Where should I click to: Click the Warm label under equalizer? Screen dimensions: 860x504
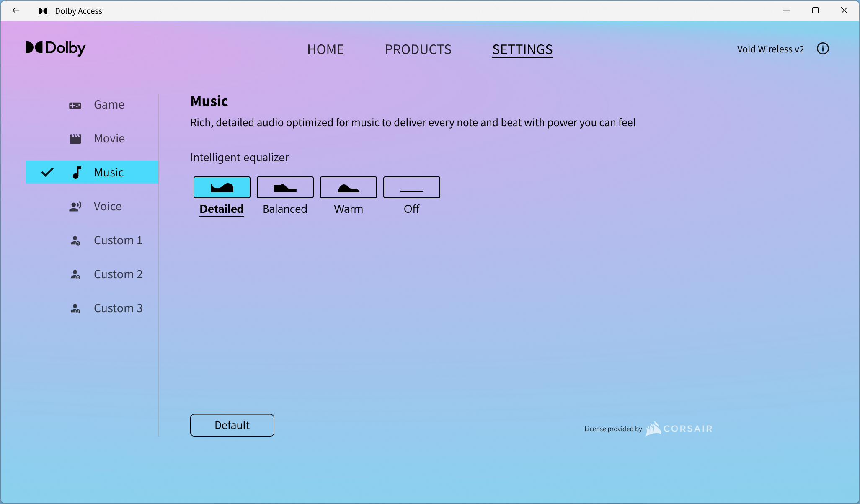click(x=349, y=209)
